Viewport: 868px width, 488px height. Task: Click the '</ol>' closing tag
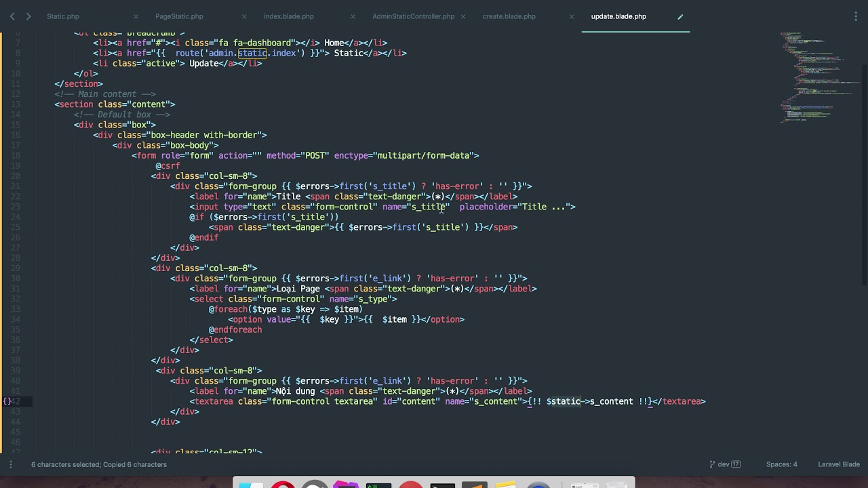pyautogui.click(x=86, y=73)
